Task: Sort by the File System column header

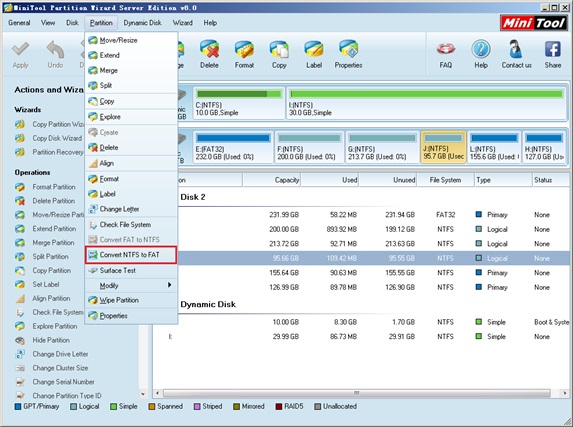Action: click(x=445, y=180)
